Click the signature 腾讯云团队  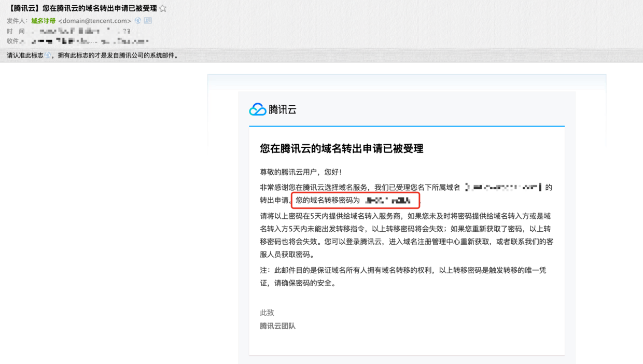pos(278,326)
